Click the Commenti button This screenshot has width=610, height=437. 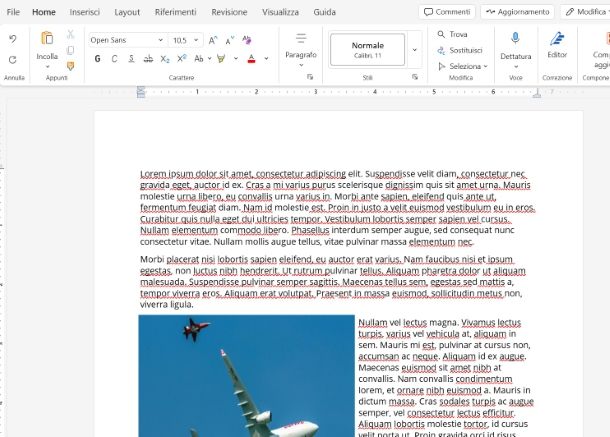[448, 12]
